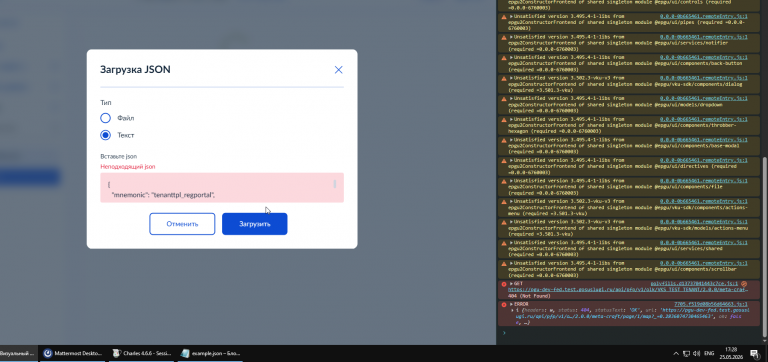The width and height of the screenshot is (768, 362).
Task: Expand the warning for components/scrollbar module
Action: click(511, 263)
